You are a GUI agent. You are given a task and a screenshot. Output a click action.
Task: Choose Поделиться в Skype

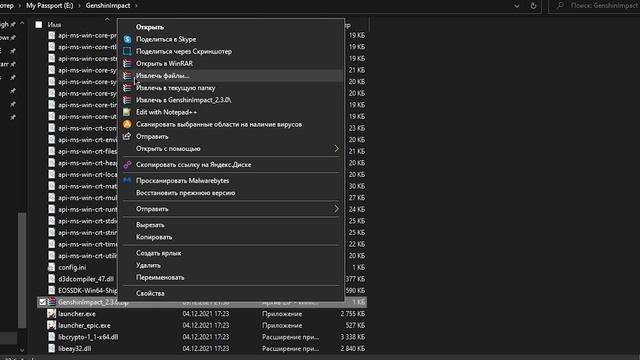[166, 39]
